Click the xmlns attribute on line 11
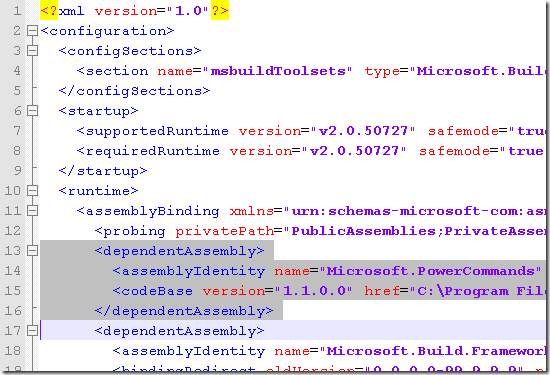The height and width of the screenshot is (375, 550). pos(251,211)
